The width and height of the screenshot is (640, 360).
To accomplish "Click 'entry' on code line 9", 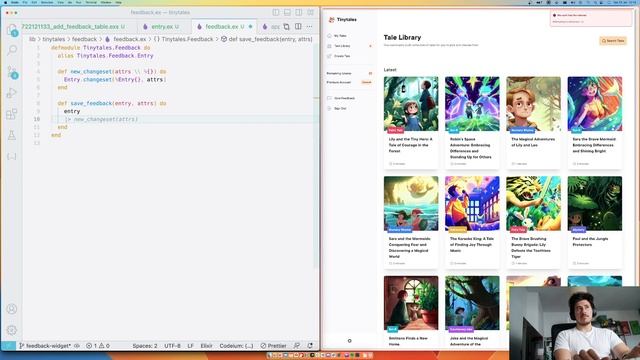I will tap(72, 111).
